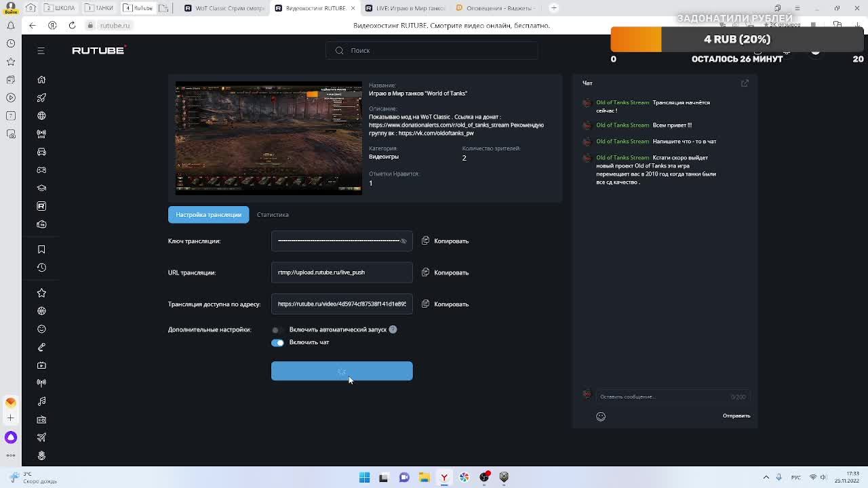
Task: Copy the stream key
Action: (446, 241)
